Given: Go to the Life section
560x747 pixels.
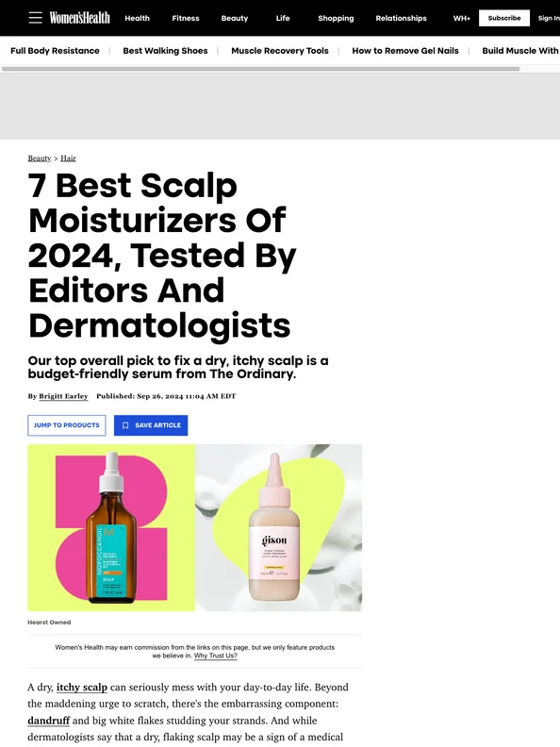Looking at the screenshot, I should point(283,18).
